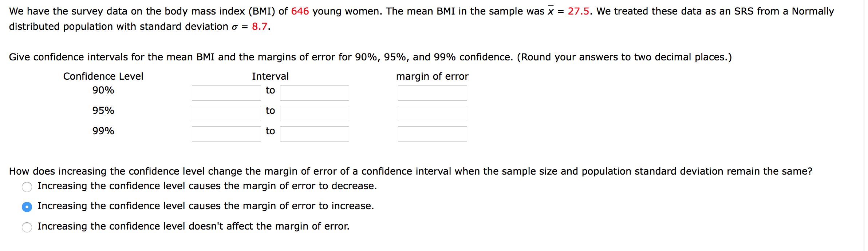
Task: Click the 'Interval' column header
Action: (x=270, y=76)
